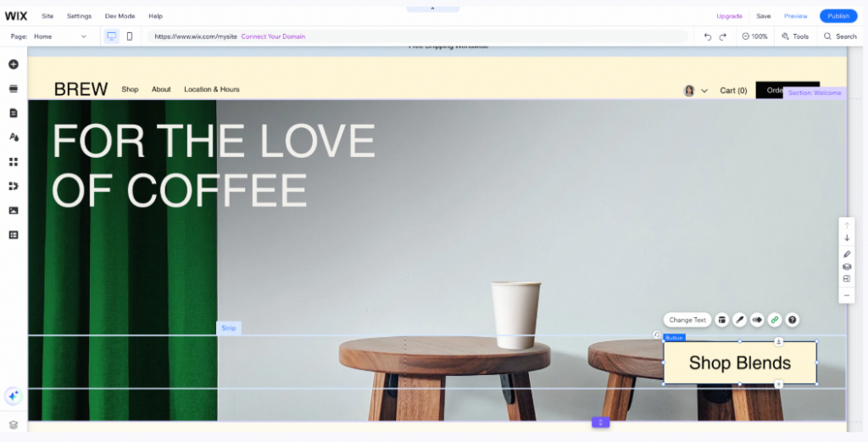Click the Shop nav item
Screen dimensions: 868x442
tap(130, 89)
